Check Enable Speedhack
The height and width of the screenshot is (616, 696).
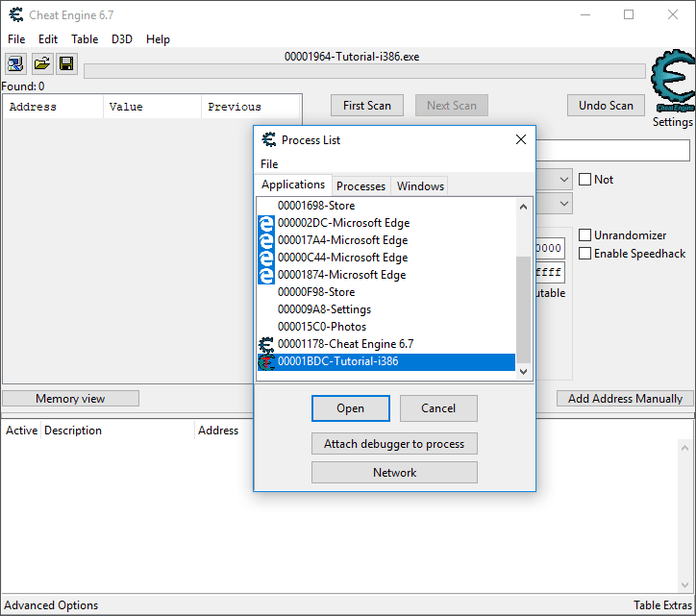coord(584,254)
